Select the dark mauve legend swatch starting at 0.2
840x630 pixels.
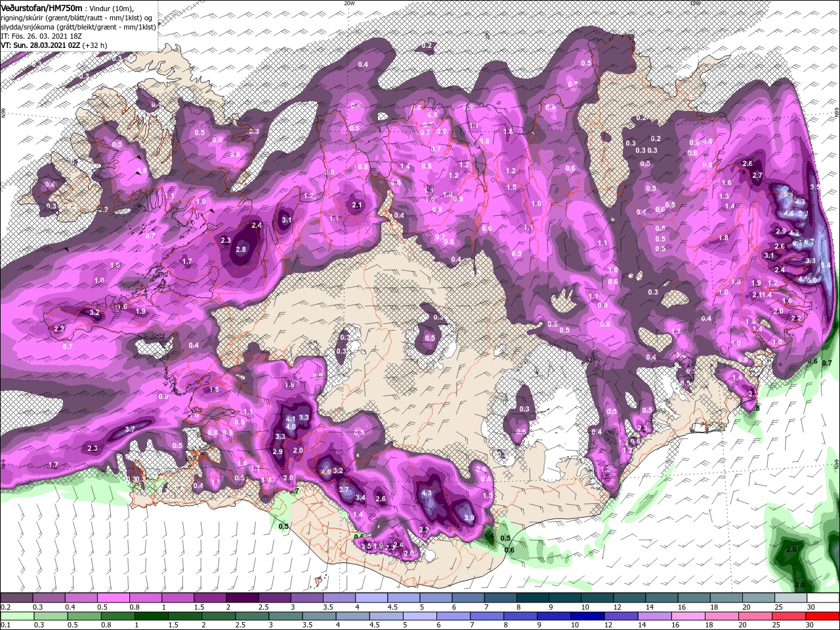[16, 598]
